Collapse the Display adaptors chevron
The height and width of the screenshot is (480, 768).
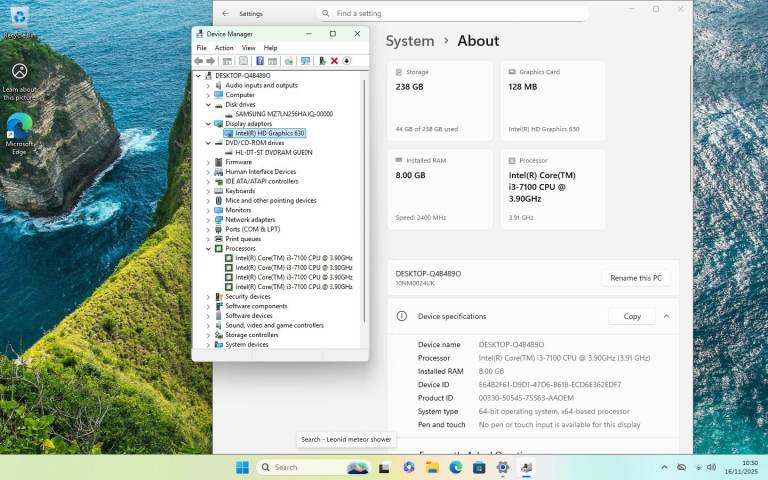[x=208, y=123]
